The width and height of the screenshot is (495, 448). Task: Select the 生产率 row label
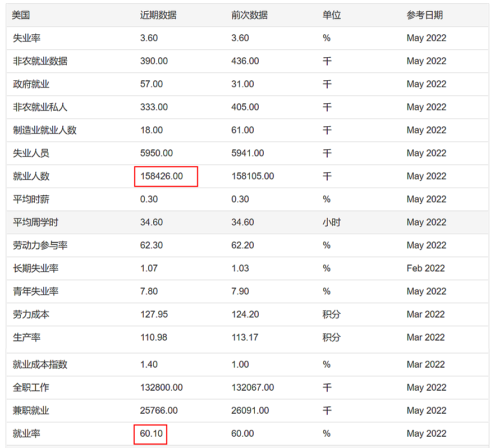coord(26,338)
